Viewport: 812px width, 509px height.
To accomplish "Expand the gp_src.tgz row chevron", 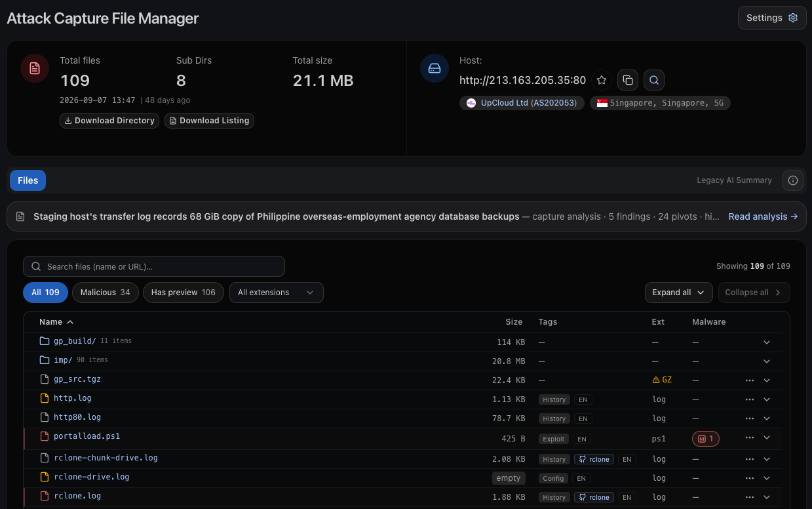I will point(767,380).
